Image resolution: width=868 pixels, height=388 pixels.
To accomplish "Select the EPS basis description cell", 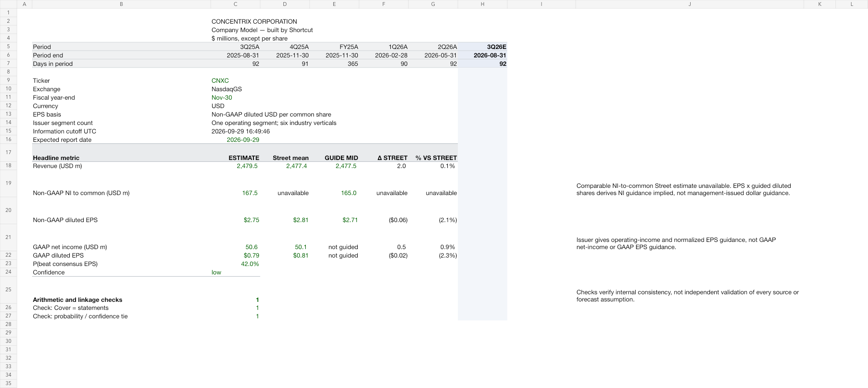I will (x=271, y=114).
